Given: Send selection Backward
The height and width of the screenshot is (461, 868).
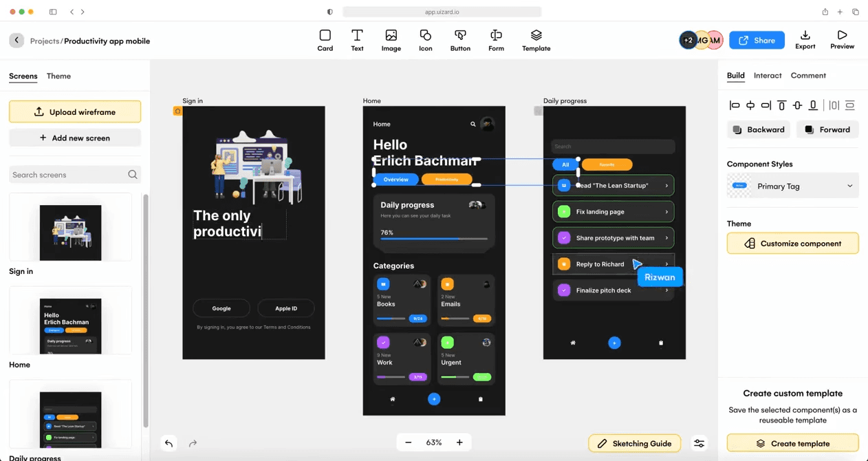Looking at the screenshot, I should (759, 129).
